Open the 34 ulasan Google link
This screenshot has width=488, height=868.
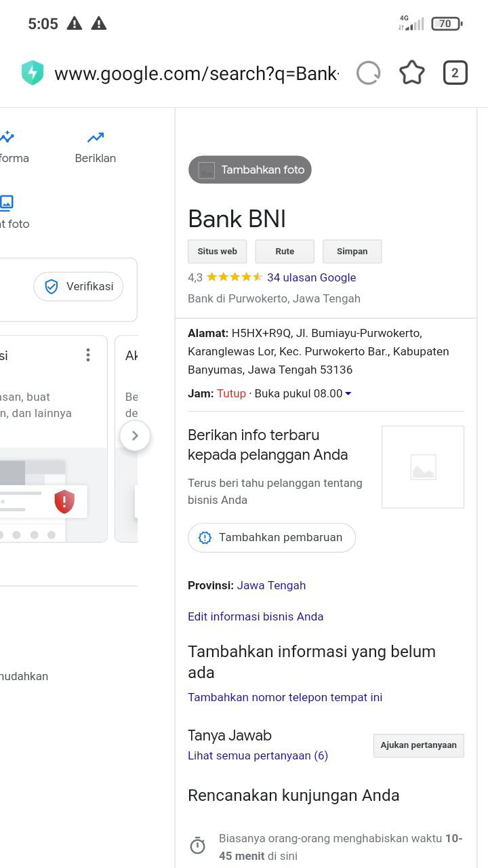[311, 277]
